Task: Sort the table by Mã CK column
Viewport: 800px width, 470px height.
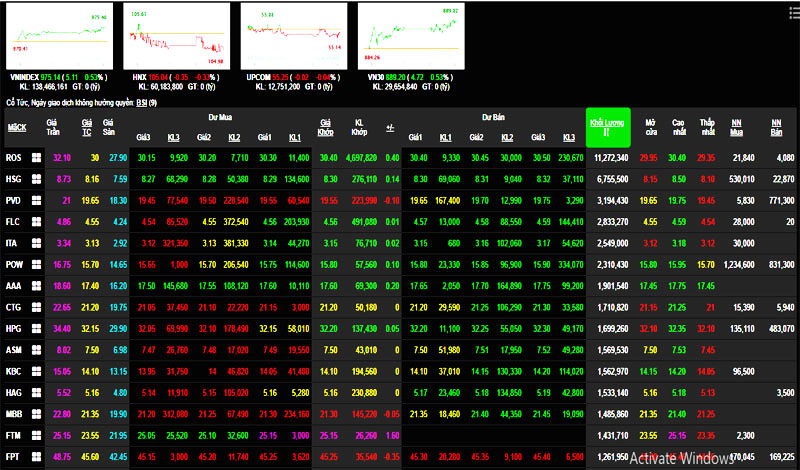Action: click(x=17, y=128)
